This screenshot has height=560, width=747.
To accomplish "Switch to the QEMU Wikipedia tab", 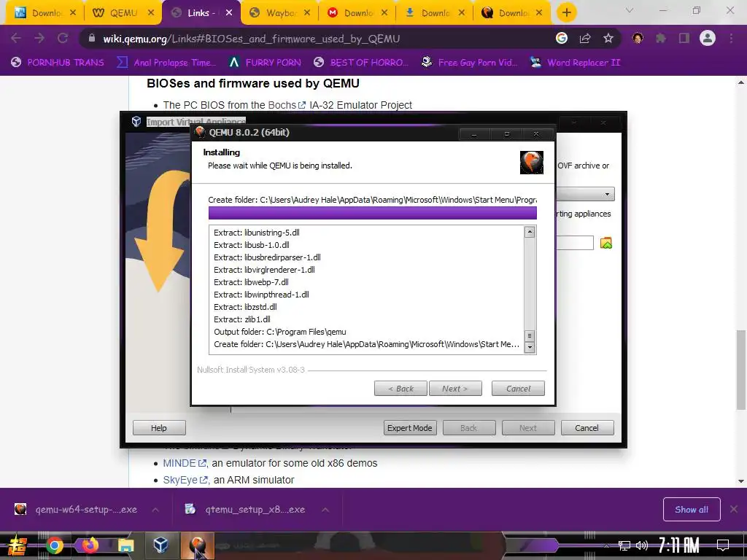I will (x=123, y=13).
